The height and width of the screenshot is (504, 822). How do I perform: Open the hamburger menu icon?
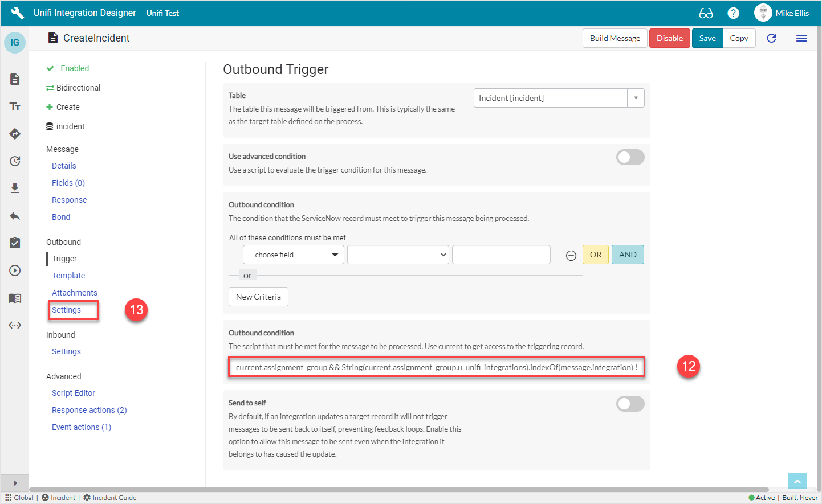tap(801, 38)
